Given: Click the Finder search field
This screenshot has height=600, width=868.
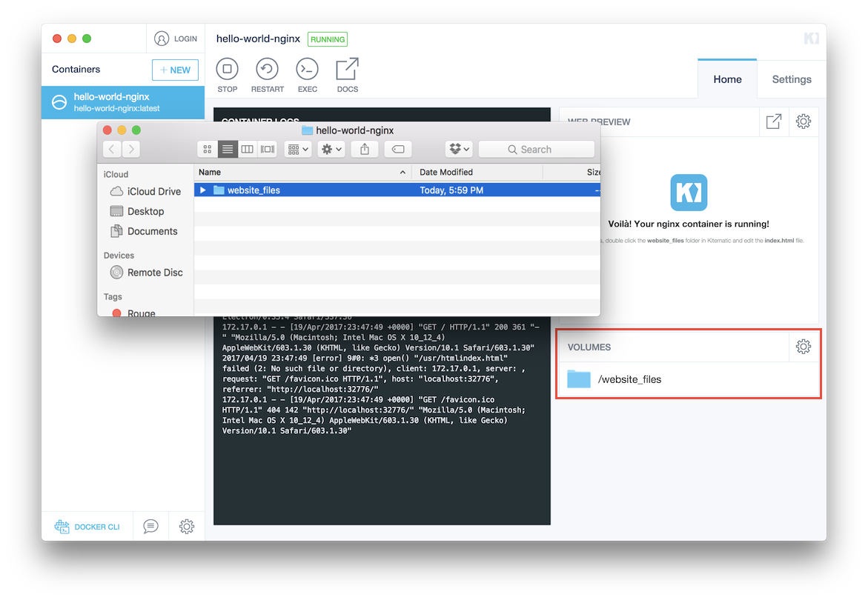Looking at the screenshot, I should point(536,149).
